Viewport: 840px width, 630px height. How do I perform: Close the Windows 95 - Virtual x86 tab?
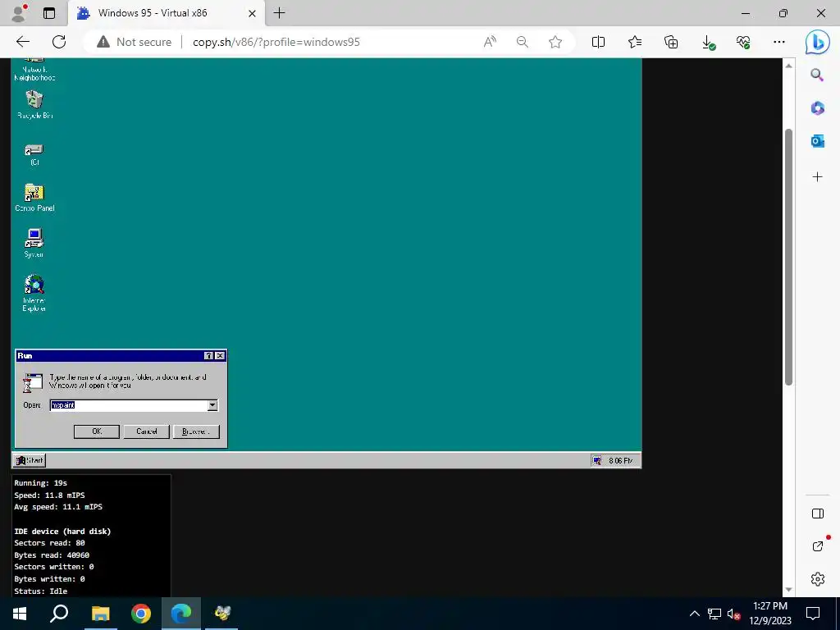pyautogui.click(x=253, y=13)
